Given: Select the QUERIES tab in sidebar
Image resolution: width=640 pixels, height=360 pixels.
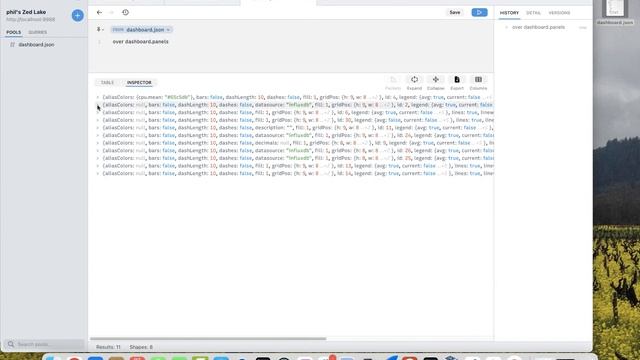Looking at the screenshot, I should coord(38,32).
